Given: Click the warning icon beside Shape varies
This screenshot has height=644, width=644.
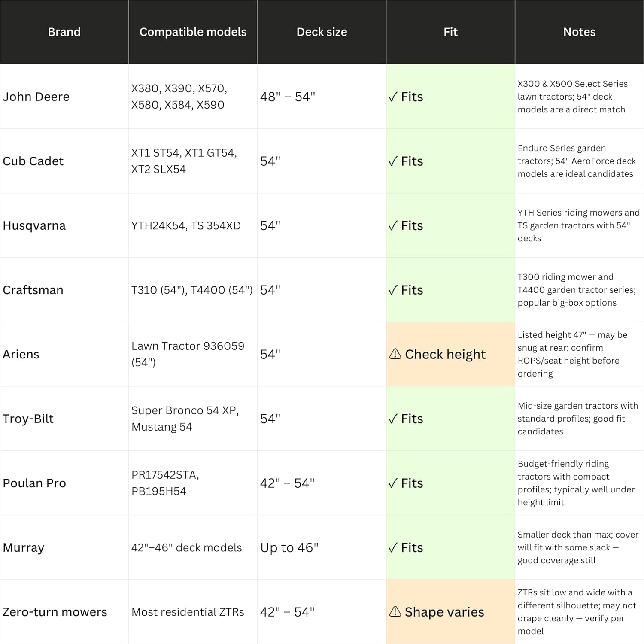Looking at the screenshot, I should pos(395,611).
